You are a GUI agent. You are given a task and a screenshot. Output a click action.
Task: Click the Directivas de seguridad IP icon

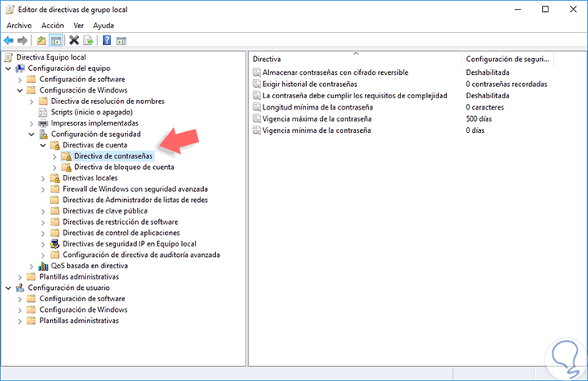click(55, 244)
